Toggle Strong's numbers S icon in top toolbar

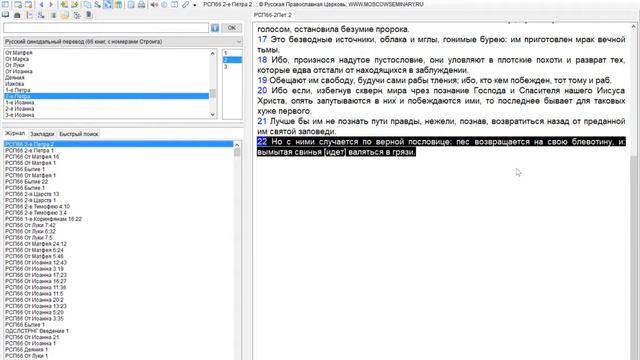point(98,4)
